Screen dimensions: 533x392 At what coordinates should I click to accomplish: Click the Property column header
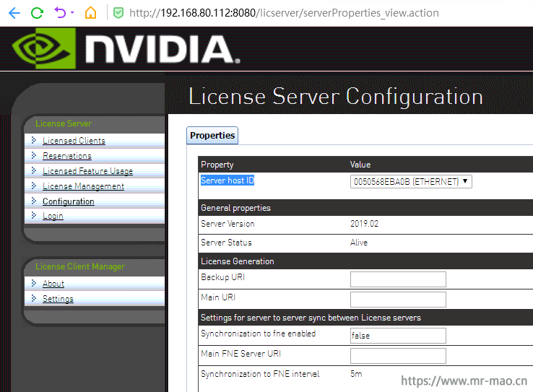pos(217,165)
